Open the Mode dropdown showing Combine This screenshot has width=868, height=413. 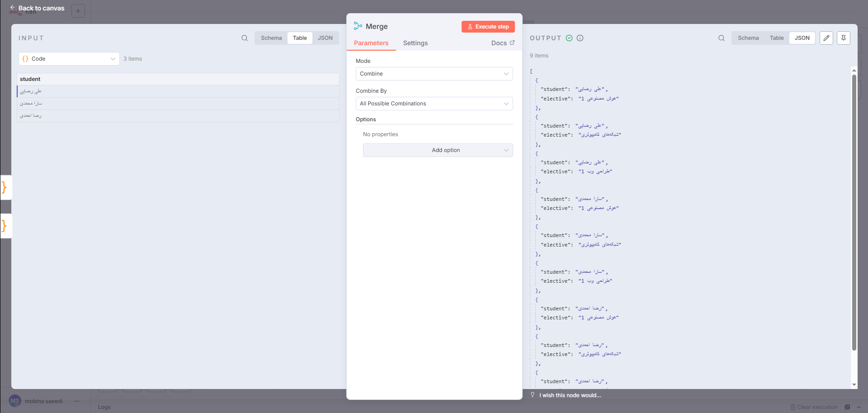(434, 73)
